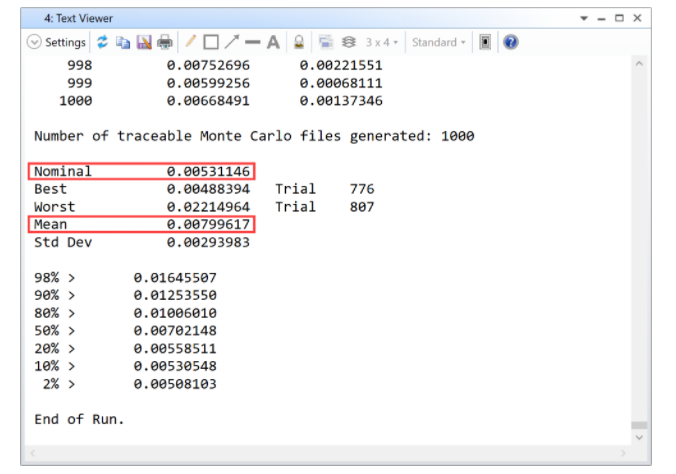
Task: Click the clone window icon
Action: coord(325,42)
